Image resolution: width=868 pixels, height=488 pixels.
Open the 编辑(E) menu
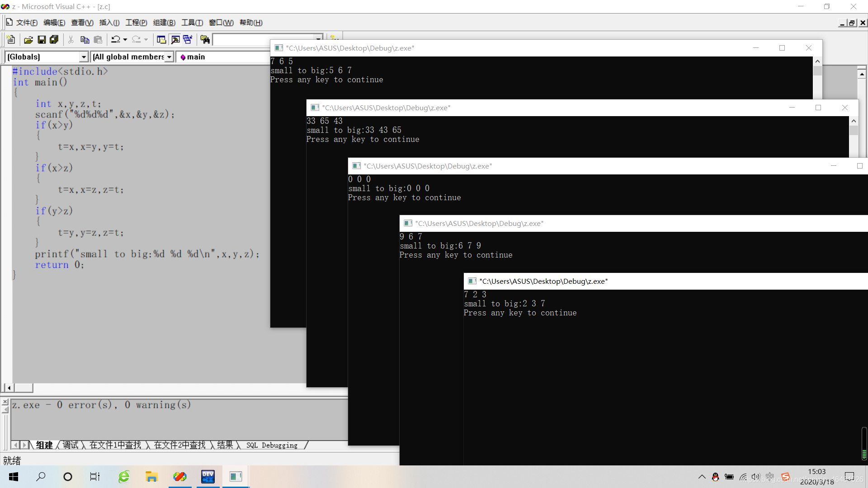click(x=54, y=23)
